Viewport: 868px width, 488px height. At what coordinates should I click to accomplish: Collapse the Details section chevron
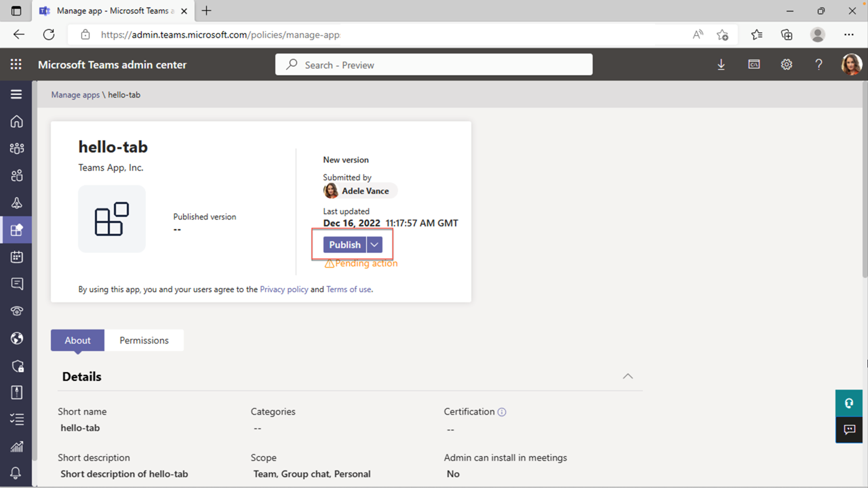(x=628, y=376)
